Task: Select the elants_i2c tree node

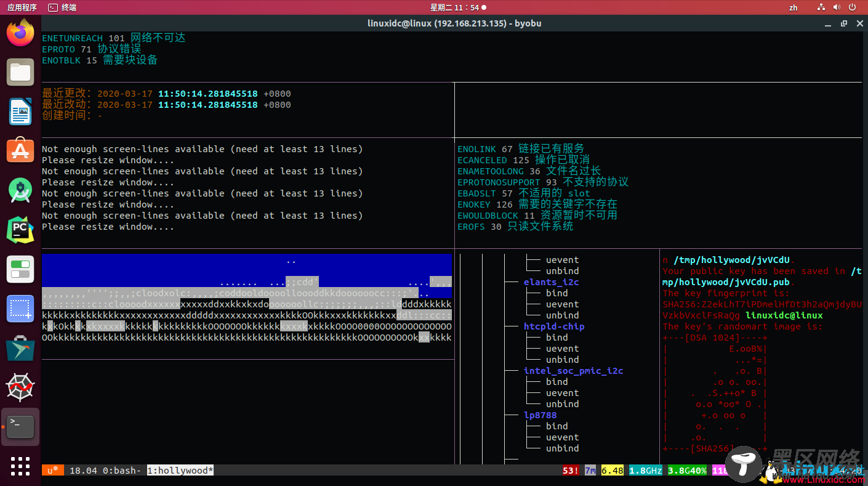Action: tap(551, 282)
